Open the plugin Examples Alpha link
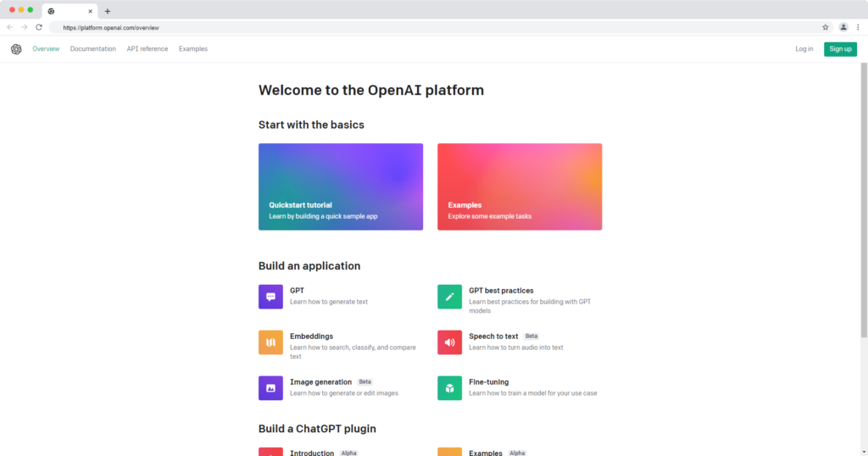Viewport: 868px width, 456px height. 486,453
